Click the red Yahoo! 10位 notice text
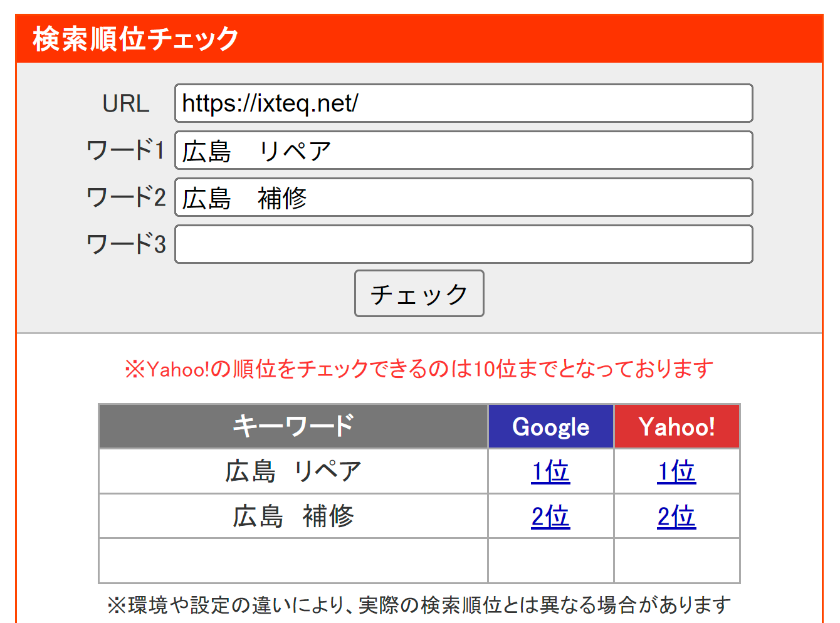Viewport: 840px width, 623px height. point(419,369)
